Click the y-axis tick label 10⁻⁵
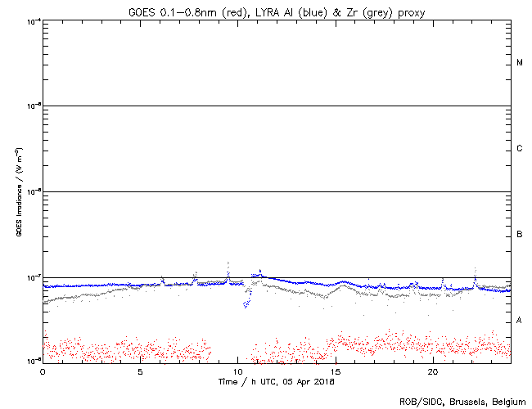The image size is (532, 409). [x=34, y=106]
